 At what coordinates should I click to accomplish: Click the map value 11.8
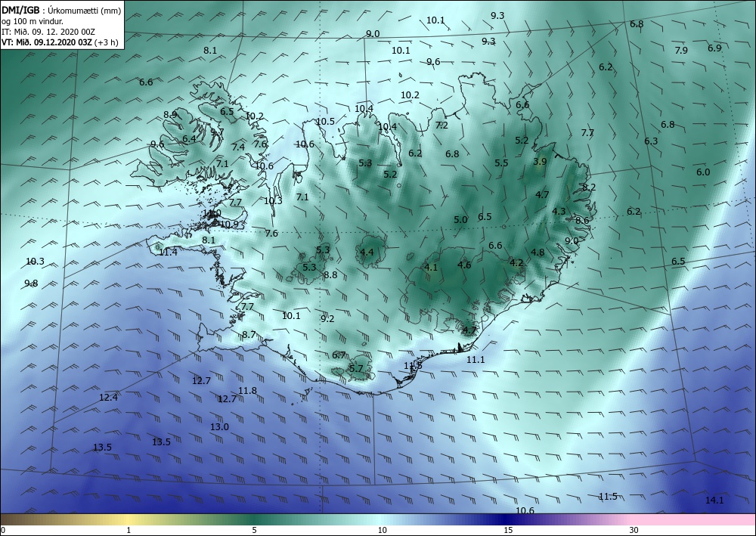pos(248,391)
